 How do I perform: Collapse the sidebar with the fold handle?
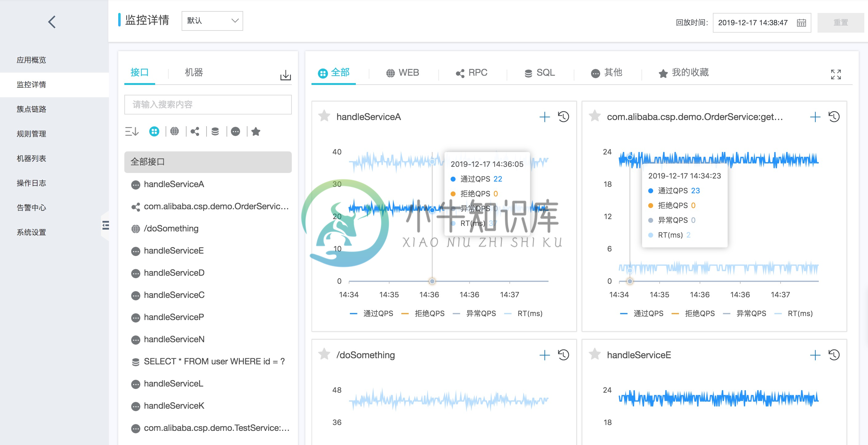click(x=105, y=225)
